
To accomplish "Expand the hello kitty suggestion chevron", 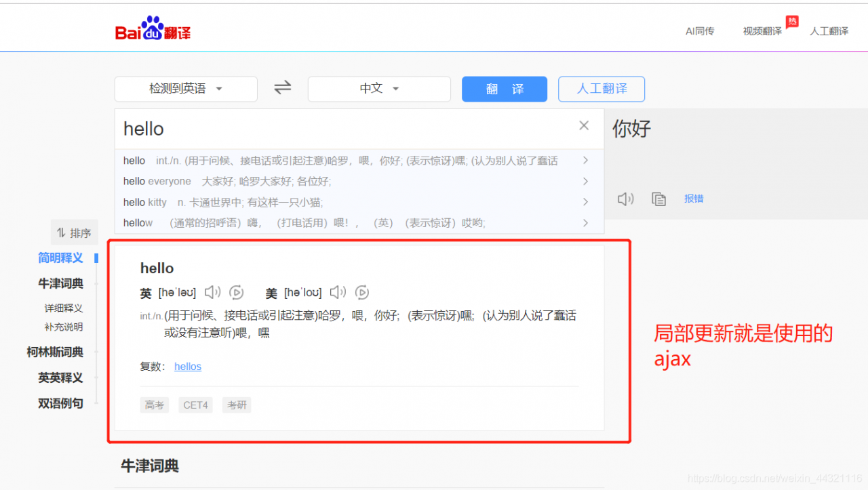I will 585,201.
